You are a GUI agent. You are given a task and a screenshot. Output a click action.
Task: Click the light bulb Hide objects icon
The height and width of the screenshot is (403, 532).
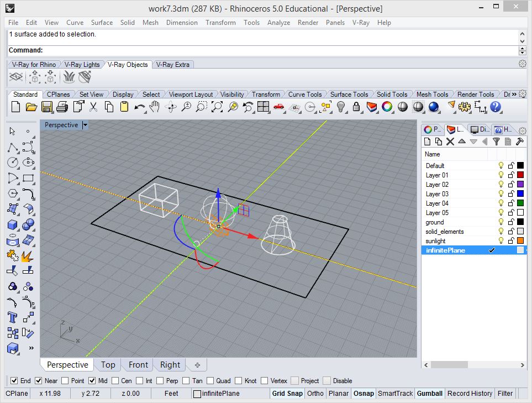pyautogui.click(x=341, y=107)
